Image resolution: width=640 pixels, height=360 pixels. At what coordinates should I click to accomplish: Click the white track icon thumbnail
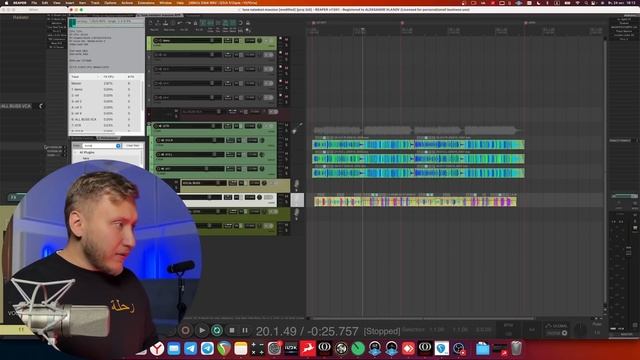point(297,200)
